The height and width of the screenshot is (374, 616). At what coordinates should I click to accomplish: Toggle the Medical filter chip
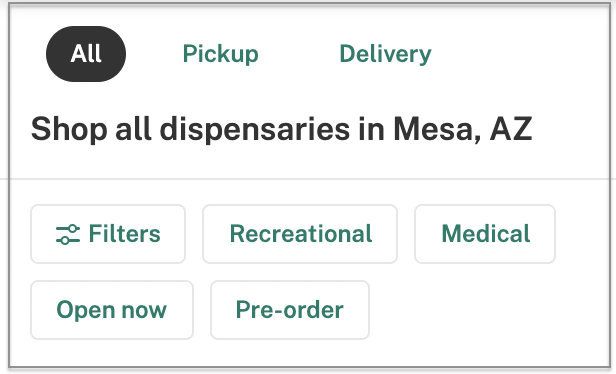(485, 234)
